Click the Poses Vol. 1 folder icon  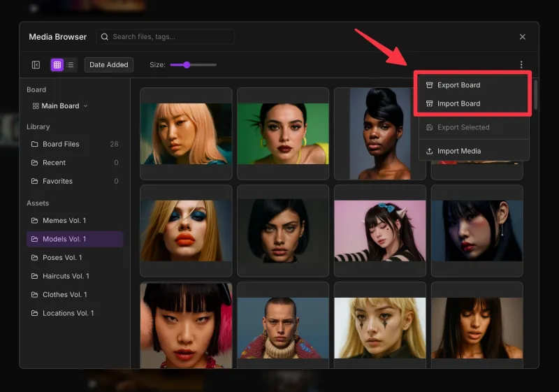(x=35, y=258)
